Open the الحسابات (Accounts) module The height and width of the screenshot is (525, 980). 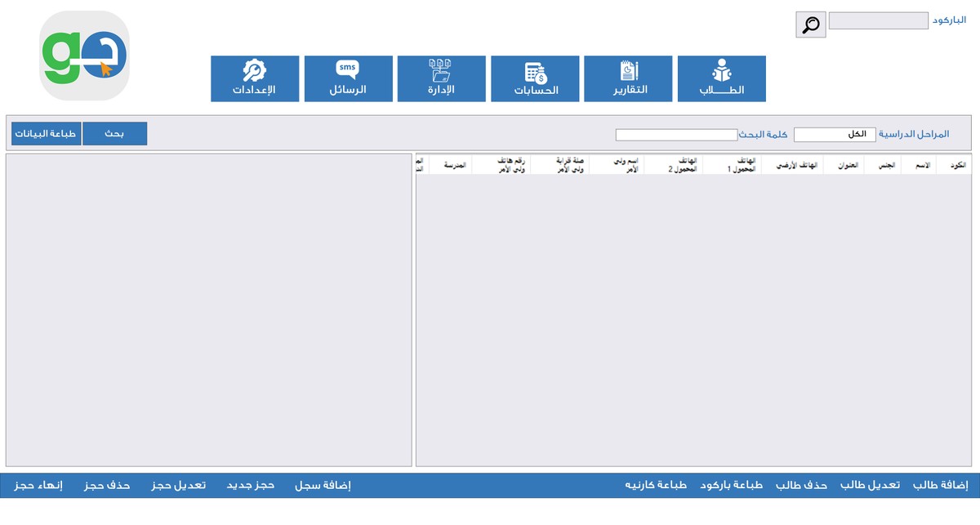(x=536, y=78)
